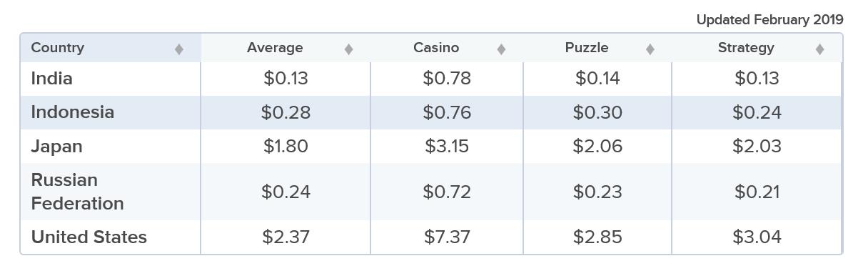Select the Average column header label
Image resolution: width=868 pixels, height=271 pixels.
[275, 48]
